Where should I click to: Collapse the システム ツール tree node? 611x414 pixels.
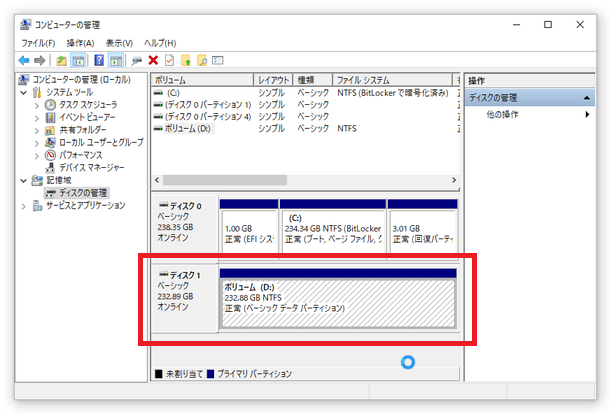pos(25,92)
